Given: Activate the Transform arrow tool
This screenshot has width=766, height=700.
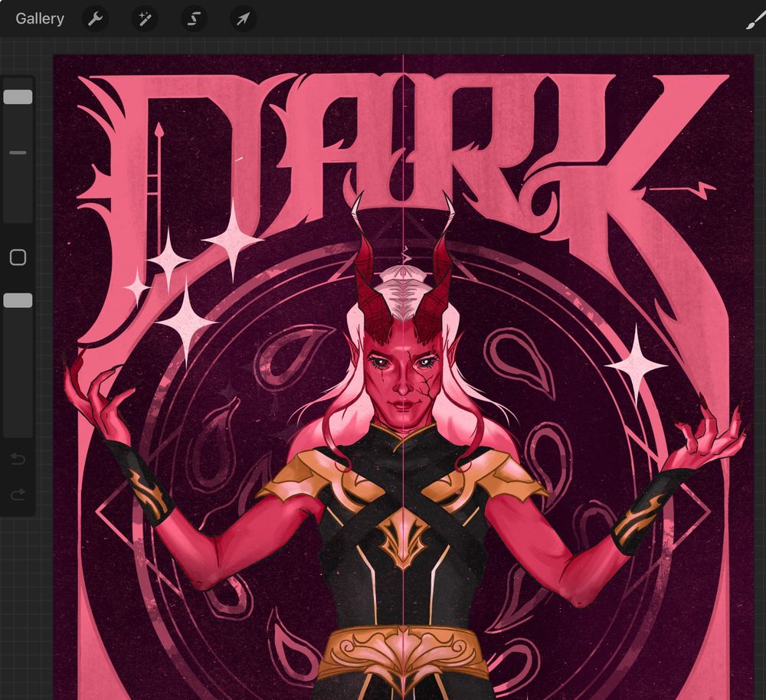Looking at the screenshot, I should coord(242,18).
